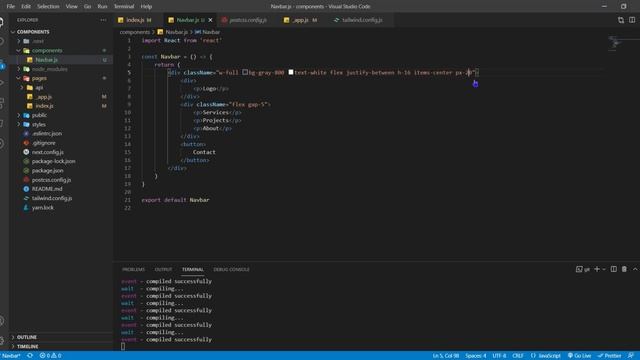The image size is (640, 360).
Task: Click the components breadcrumb segment
Action: (x=135, y=32)
